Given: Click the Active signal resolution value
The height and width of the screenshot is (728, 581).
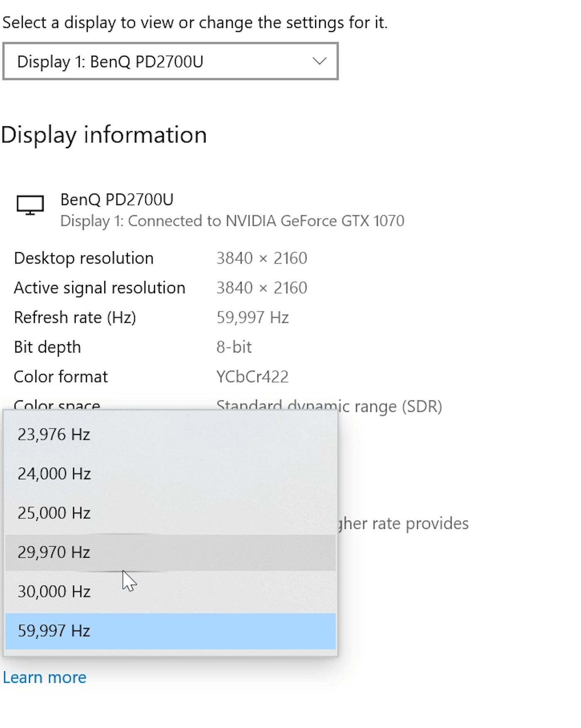Looking at the screenshot, I should tap(262, 288).
